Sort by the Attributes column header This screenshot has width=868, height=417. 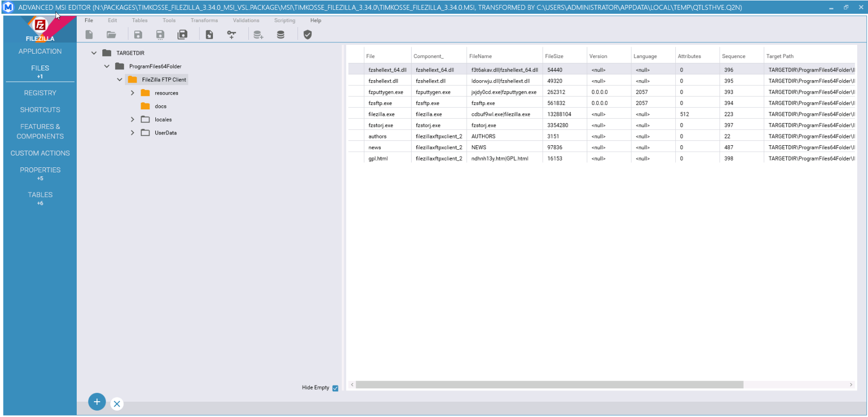[x=697, y=56]
